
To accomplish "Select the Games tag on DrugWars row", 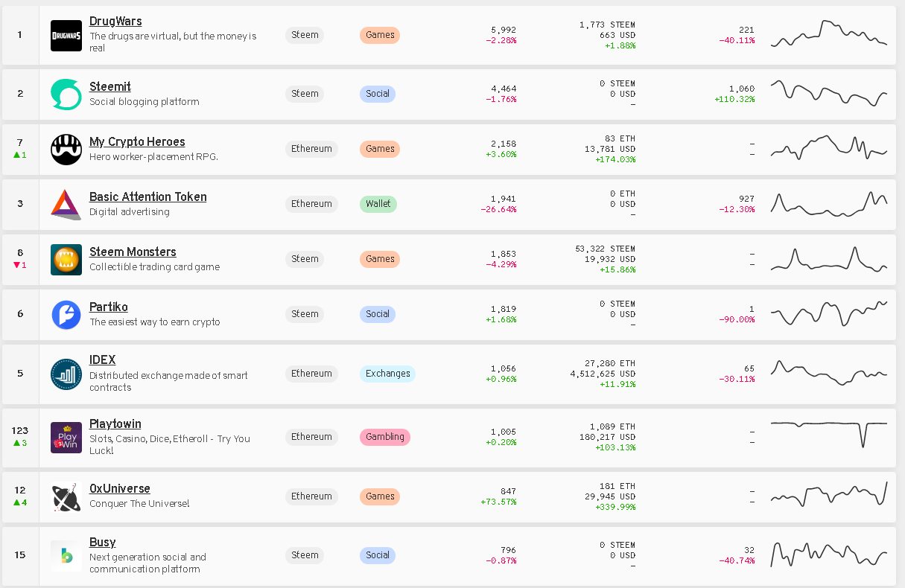I will tap(380, 35).
